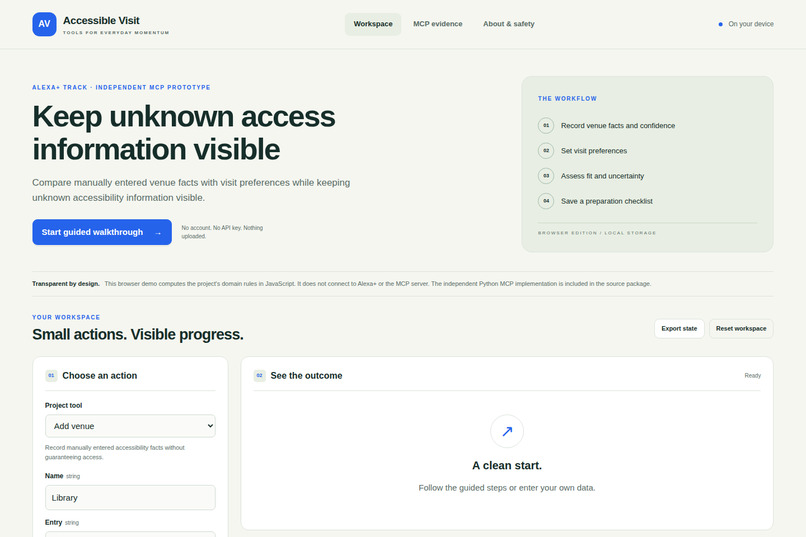The image size is (806, 537).
Task: Click the 'Small actions. Visible progress.' heading
Action: pyautogui.click(x=138, y=335)
